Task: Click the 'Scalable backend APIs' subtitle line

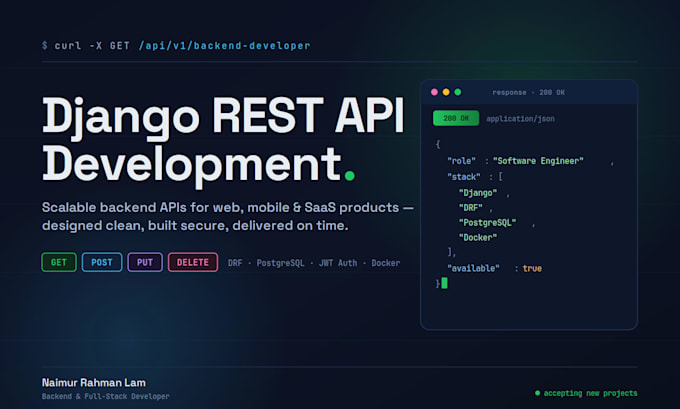Action: [x=228, y=208]
